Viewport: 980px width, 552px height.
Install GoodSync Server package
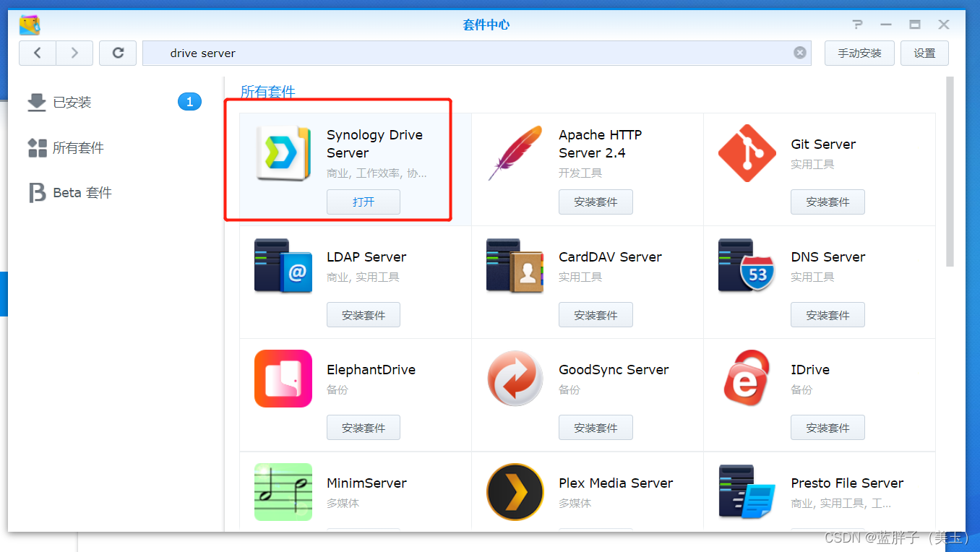(596, 428)
